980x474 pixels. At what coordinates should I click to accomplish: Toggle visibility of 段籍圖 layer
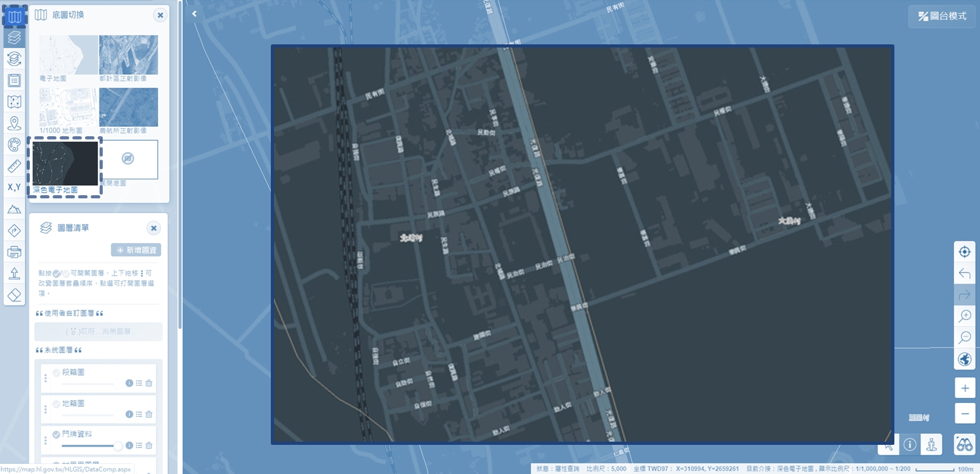pos(56,373)
